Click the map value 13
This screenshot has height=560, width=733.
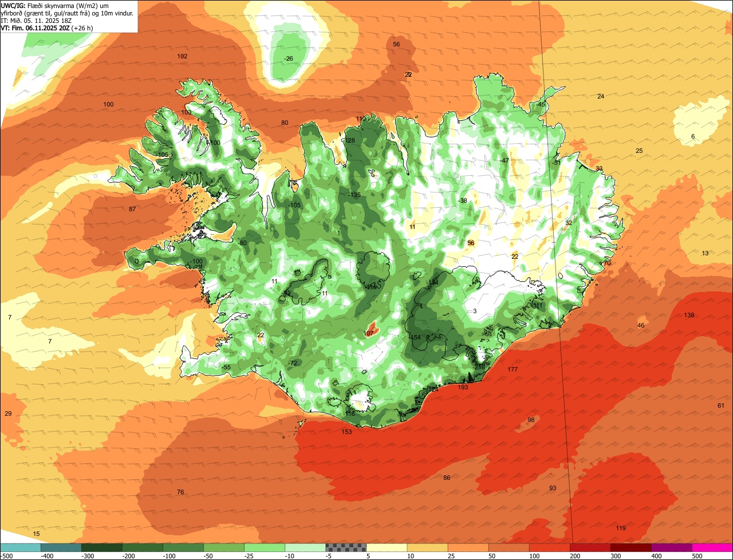705,253
